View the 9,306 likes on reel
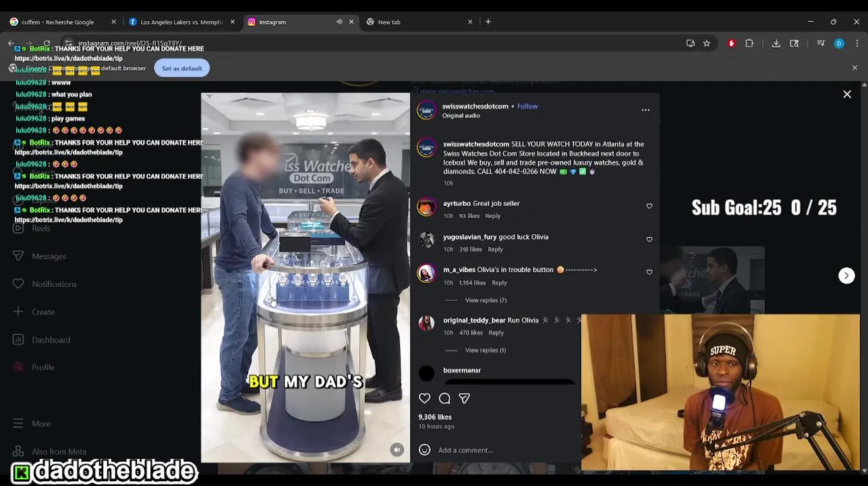The width and height of the screenshot is (868, 486). coord(435,417)
